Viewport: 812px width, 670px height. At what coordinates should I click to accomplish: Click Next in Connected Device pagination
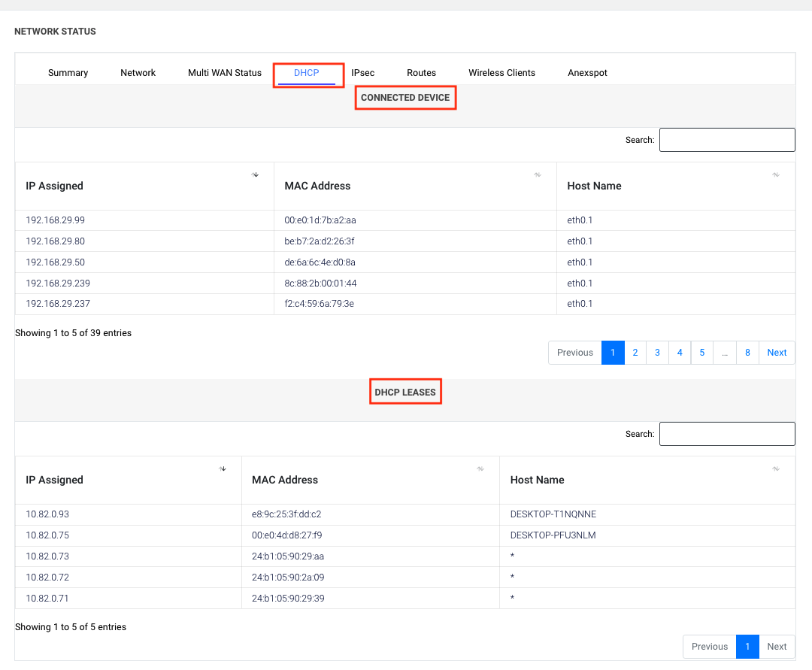pyautogui.click(x=777, y=353)
